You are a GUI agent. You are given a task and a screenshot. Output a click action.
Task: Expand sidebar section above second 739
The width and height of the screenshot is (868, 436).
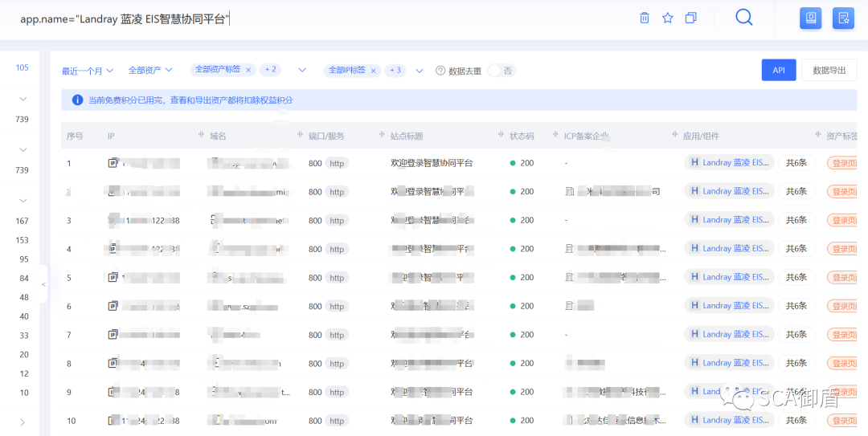pyautogui.click(x=23, y=150)
